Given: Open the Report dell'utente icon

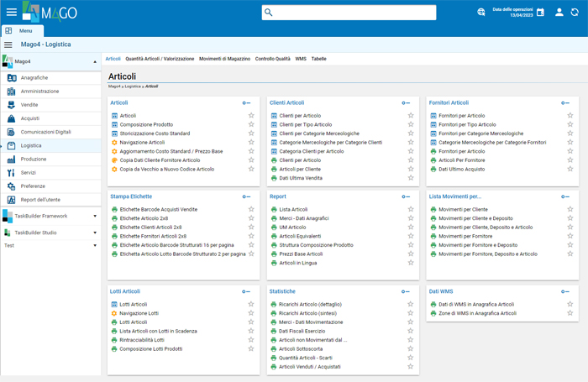Looking at the screenshot, I should (12, 200).
